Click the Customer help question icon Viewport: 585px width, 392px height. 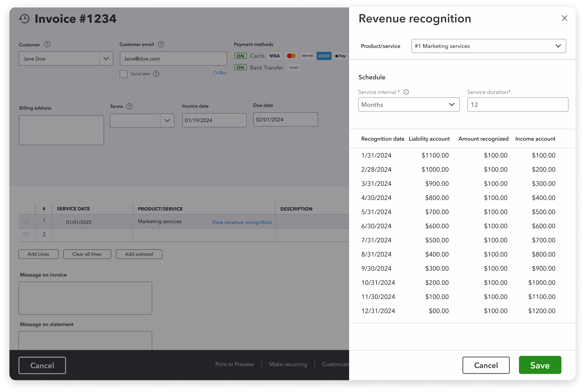click(47, 45)
